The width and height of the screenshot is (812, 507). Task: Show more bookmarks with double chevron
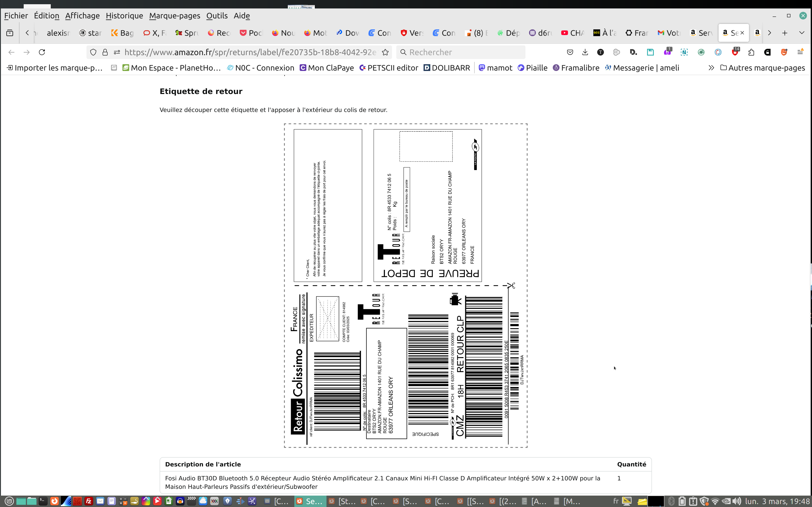[711, 68]
